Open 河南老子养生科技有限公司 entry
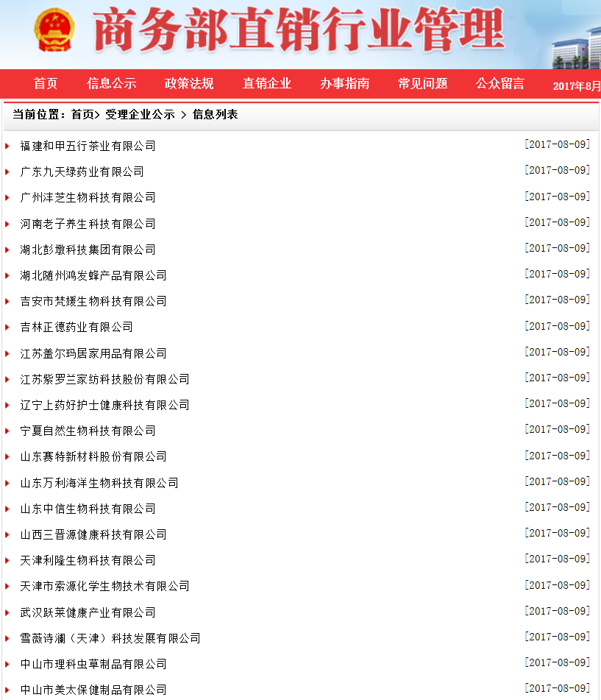 [x=88, y=224]
